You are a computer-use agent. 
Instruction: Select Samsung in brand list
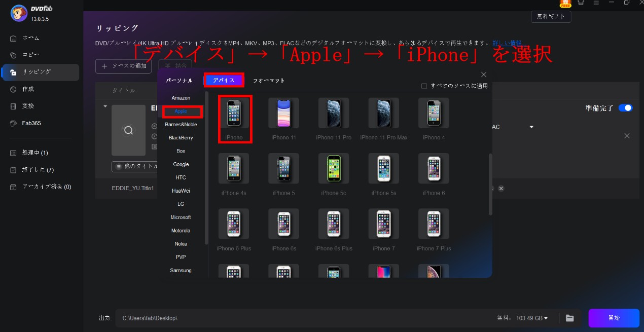coord(181,270)
